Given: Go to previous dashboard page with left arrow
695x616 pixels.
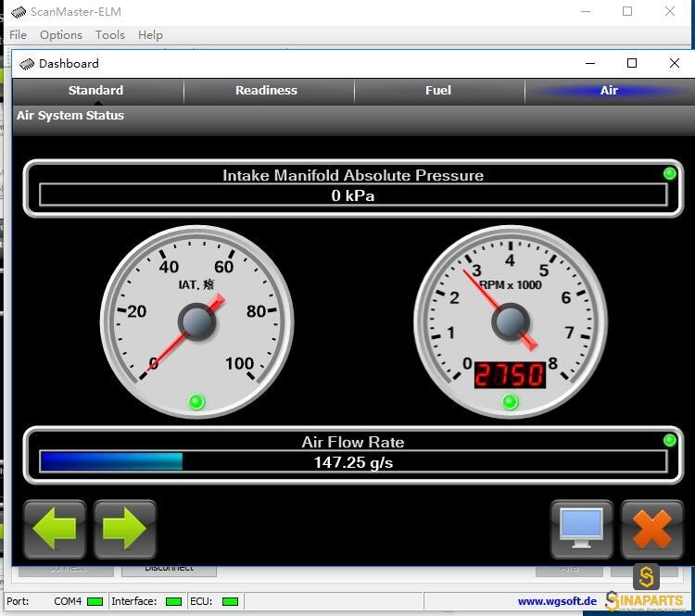Looking at the screenshot, I should tap(55, 529).
